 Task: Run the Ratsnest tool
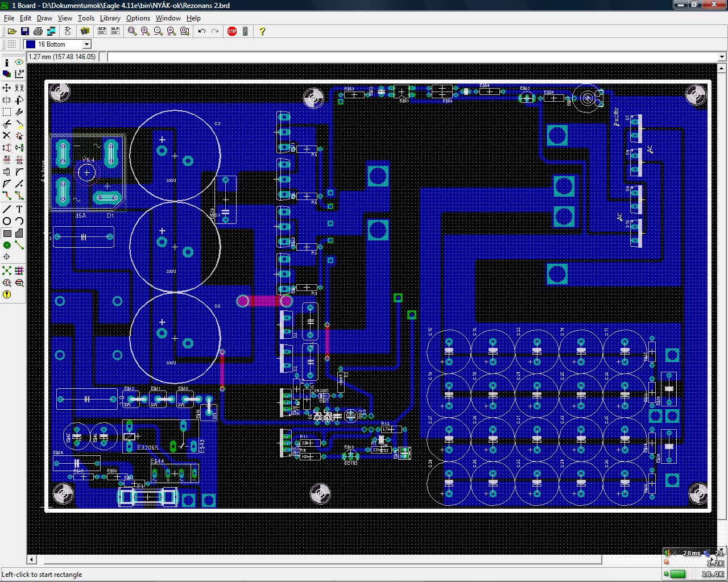7,271
